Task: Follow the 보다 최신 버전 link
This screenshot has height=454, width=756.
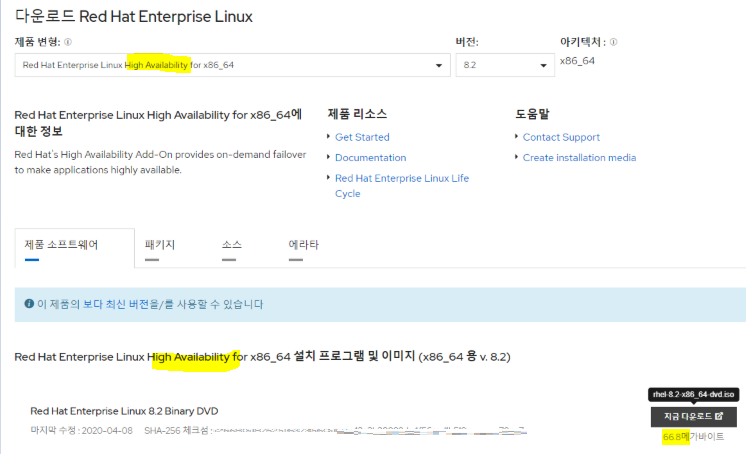Action: coord(116,304)
